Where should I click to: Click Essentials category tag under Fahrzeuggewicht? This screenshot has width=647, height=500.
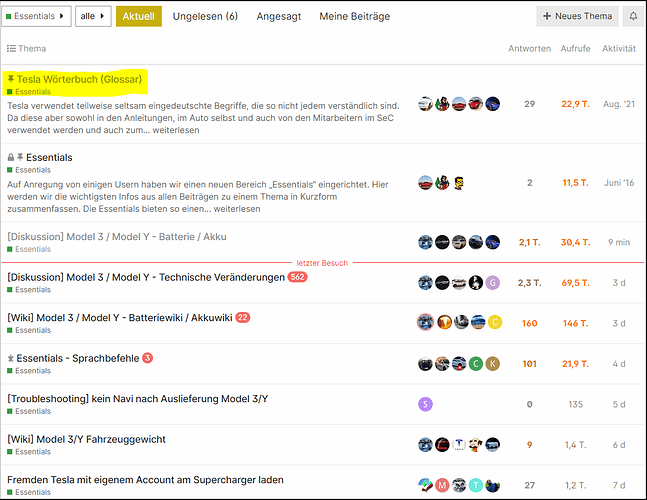[x=29, y=452]
